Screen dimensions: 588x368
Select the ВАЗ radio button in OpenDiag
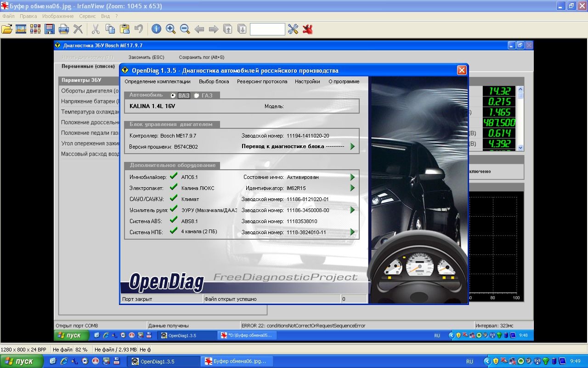173,95
